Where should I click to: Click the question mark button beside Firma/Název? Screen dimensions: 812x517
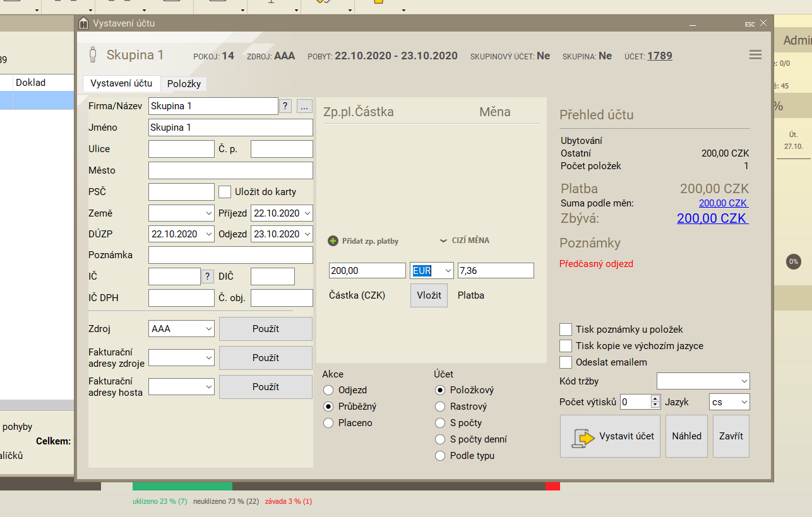click(285, 107)
